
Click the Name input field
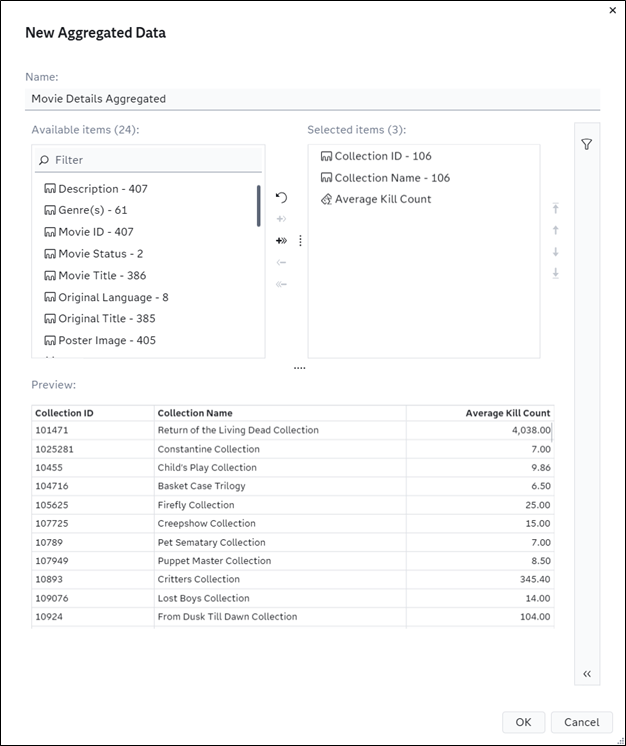pos(313,98)
